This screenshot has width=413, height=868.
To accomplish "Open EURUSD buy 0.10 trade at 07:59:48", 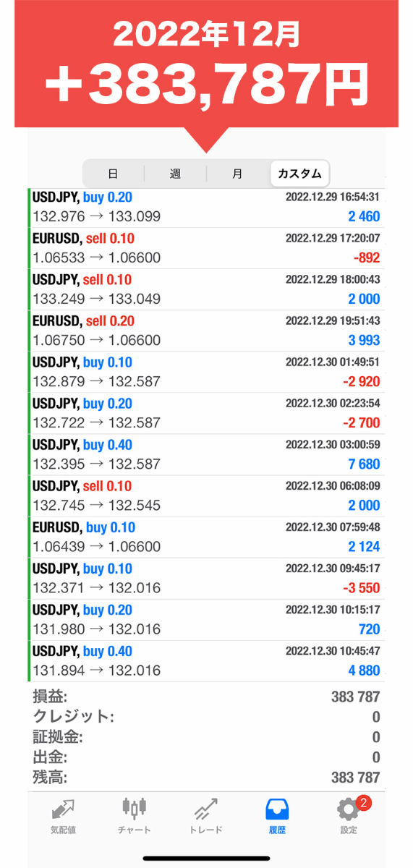I will click(207, 537).
